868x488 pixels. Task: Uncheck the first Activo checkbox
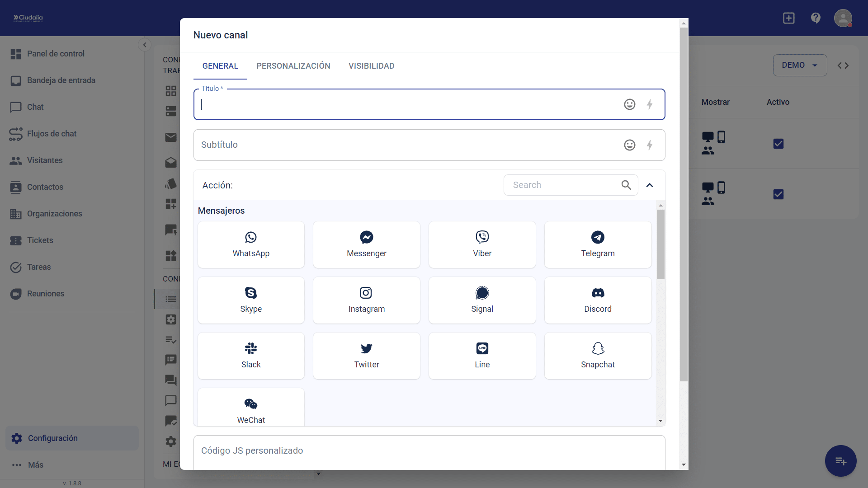(778, 144)
